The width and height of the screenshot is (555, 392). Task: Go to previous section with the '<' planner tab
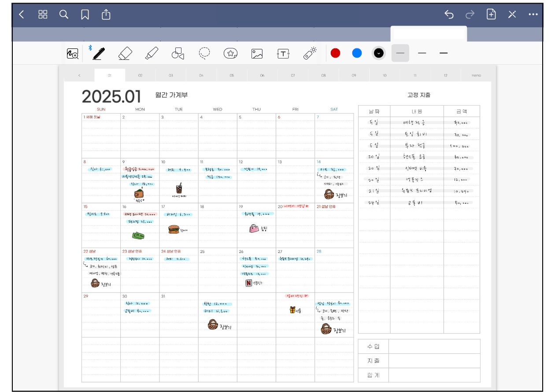click(79, 75)
